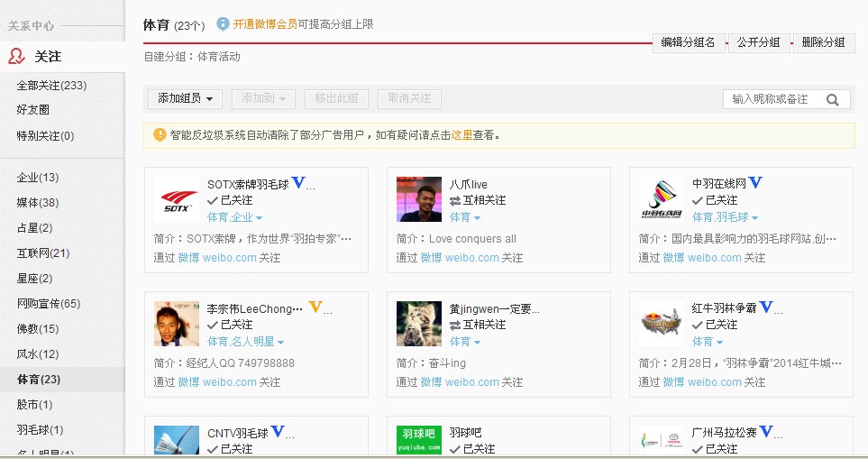Expand 体育,羽毛球 group dropdown for 中羽在线网
The height and width of the screenshot is (459, 868).
tap(726, 217)
